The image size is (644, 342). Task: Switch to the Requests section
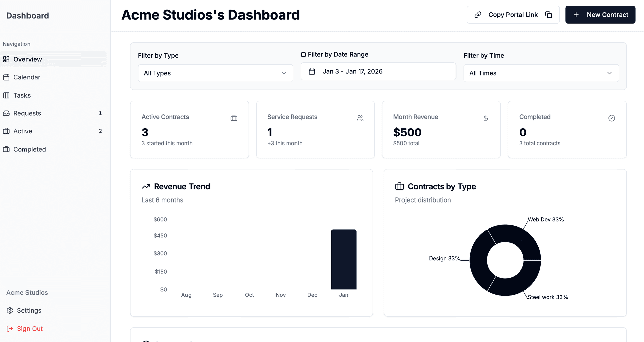tap(27, 113)
